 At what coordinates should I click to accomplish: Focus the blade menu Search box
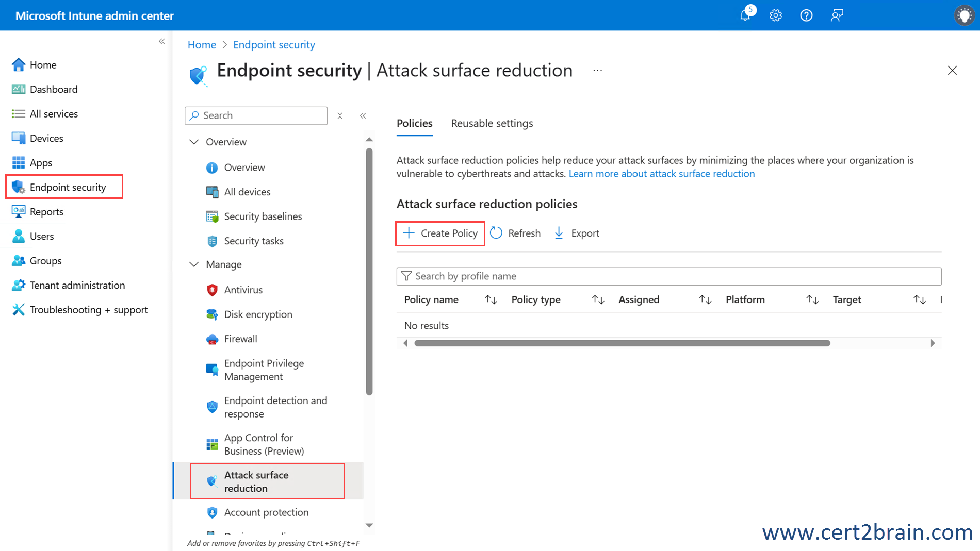point(256,115)
